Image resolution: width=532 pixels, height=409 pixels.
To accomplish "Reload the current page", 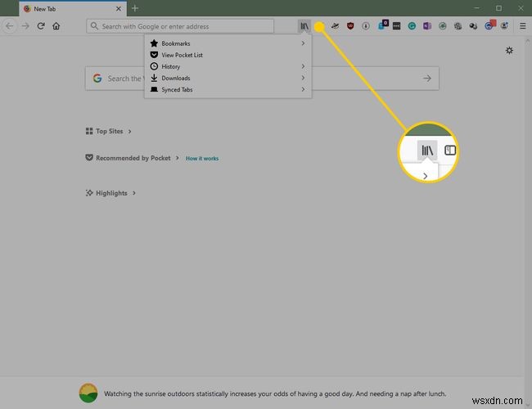I will [41, 26].
